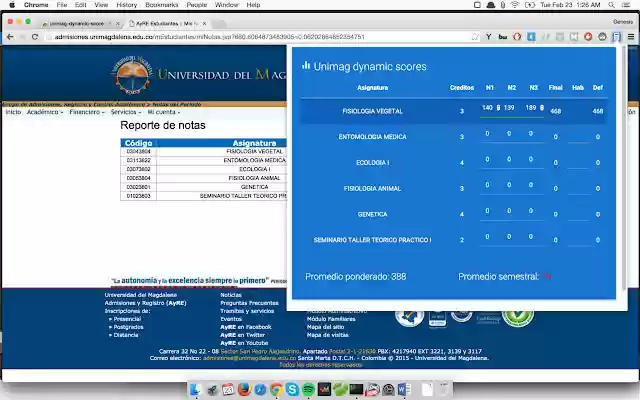
Task: Click the Unimag dynamic scores extension icon
Action: tap(616, 37)
